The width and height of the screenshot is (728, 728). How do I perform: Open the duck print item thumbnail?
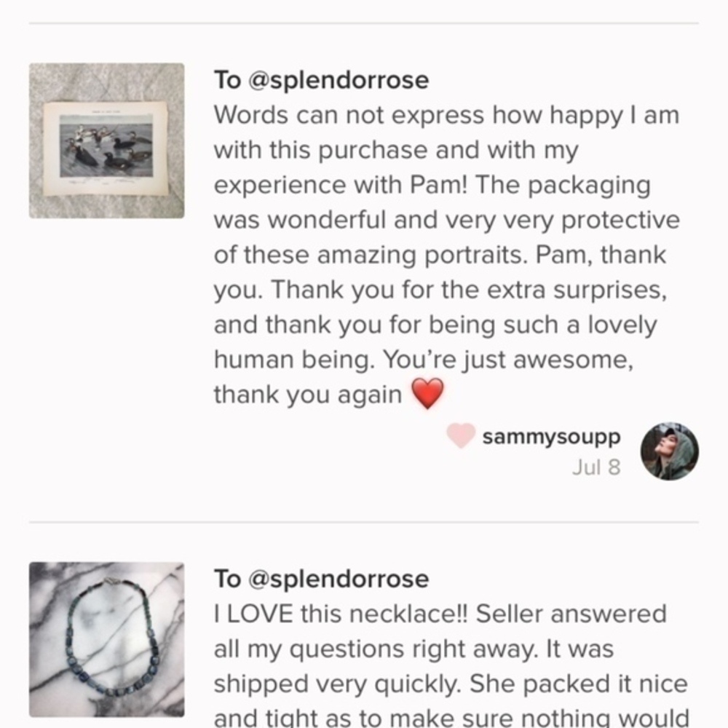106,141
